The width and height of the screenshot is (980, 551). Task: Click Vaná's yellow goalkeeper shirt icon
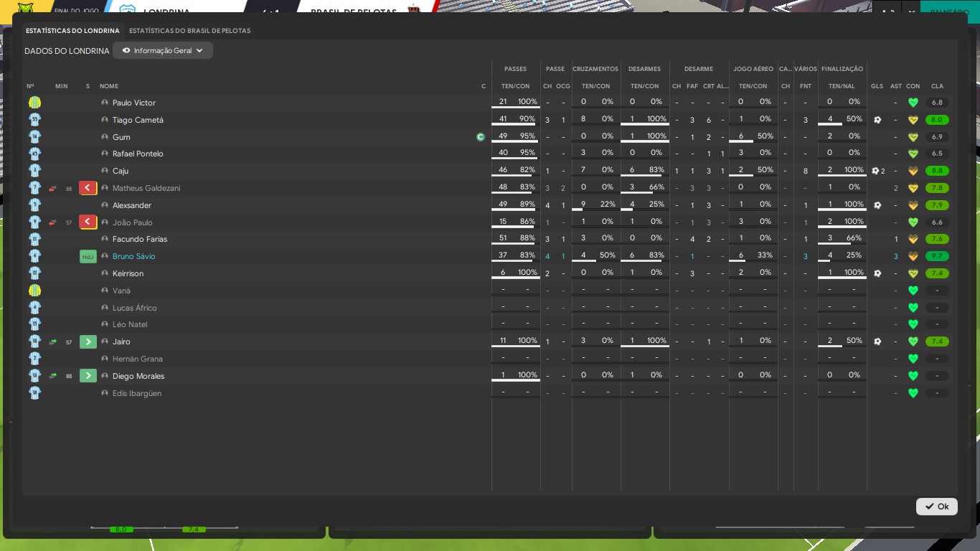(34, 291)
